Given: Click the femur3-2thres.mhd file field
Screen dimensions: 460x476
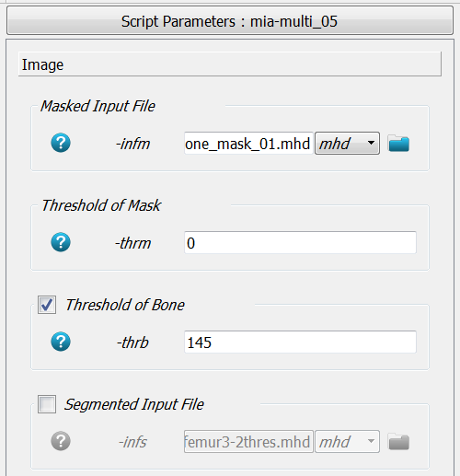Looking at the screenshot, I should (248, 442).
